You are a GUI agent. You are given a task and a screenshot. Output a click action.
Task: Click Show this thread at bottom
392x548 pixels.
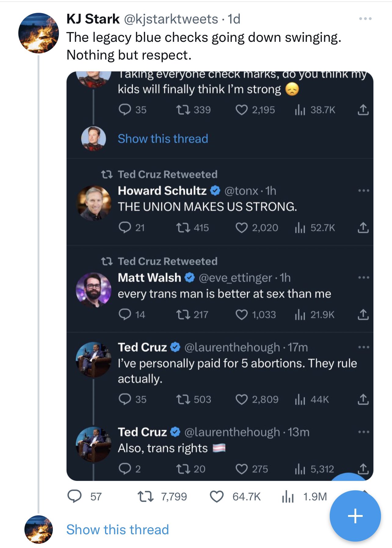tap(118, 529)
